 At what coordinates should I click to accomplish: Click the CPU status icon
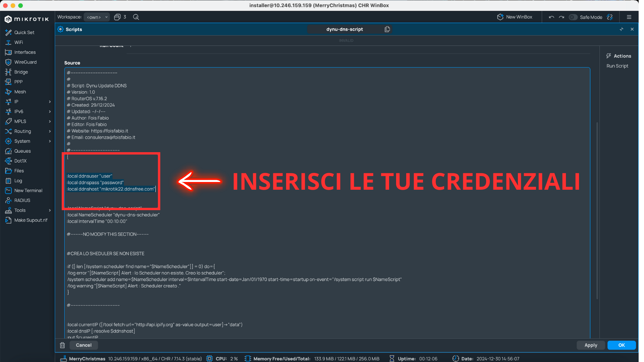[209, 359]
